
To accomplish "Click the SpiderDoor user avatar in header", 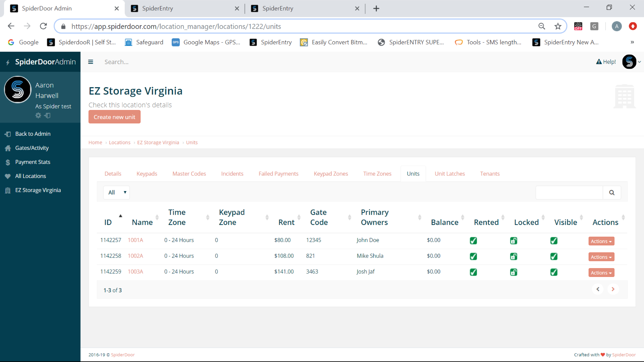I will click(x=629, y=62).
